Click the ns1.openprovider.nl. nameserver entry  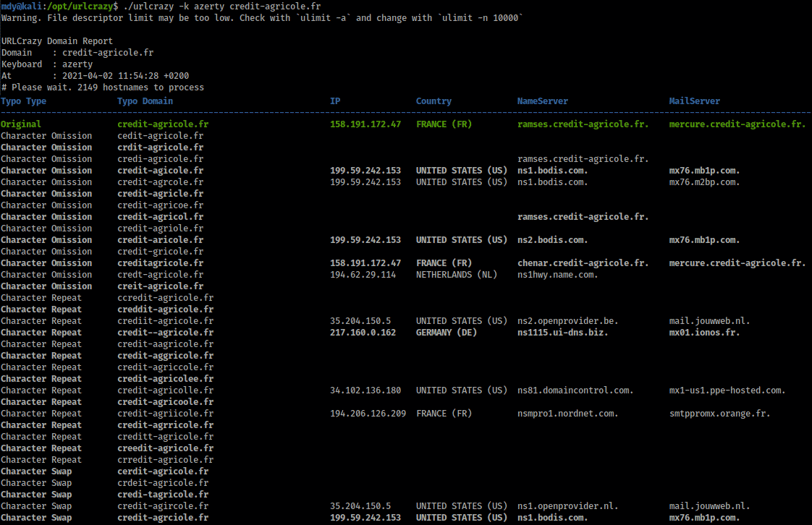tap(567, 506)
